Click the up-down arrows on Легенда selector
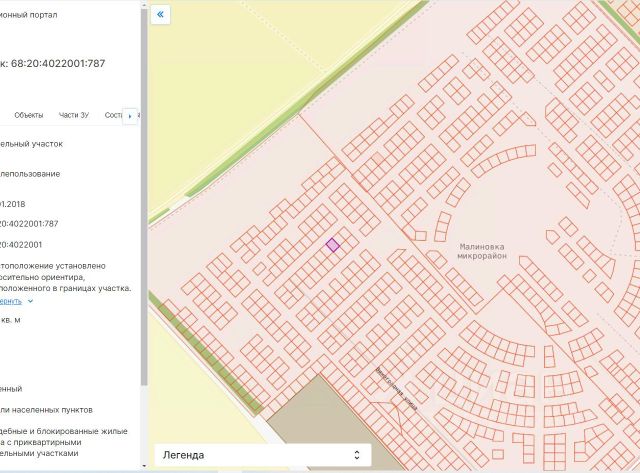640x473 pixels. click(357, 455)
